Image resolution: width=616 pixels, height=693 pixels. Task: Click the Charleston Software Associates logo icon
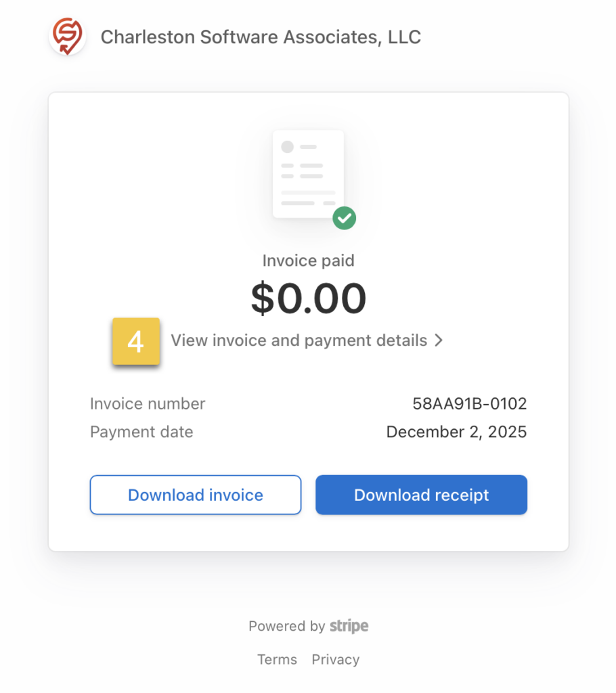pos(66,36)
